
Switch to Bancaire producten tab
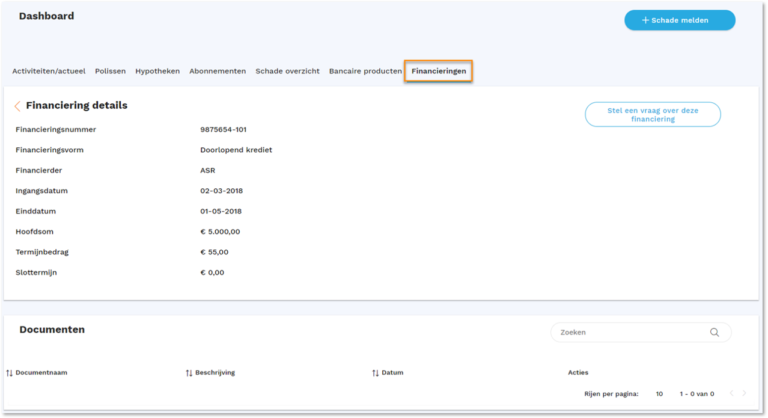365,71
